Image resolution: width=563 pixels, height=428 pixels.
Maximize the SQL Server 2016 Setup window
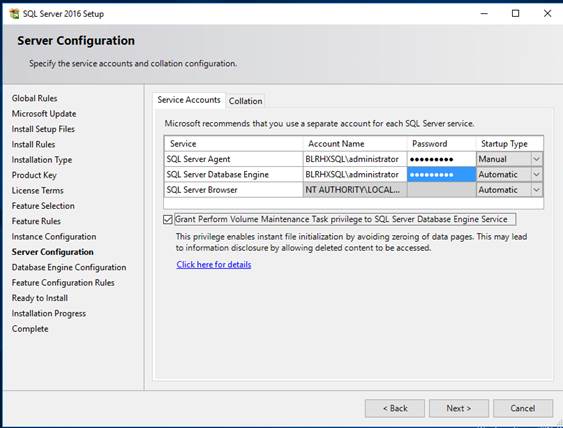[x=516, y=14]
